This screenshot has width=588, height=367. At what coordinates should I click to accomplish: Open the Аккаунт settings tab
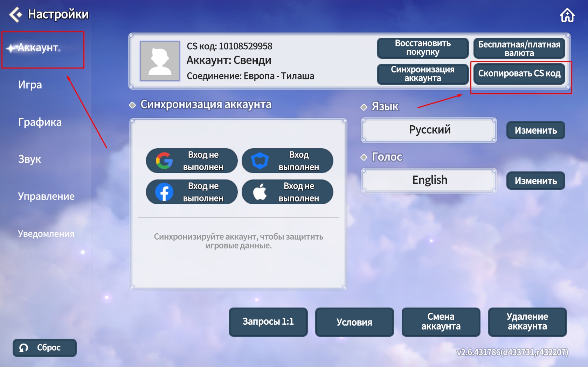point(38,48)
